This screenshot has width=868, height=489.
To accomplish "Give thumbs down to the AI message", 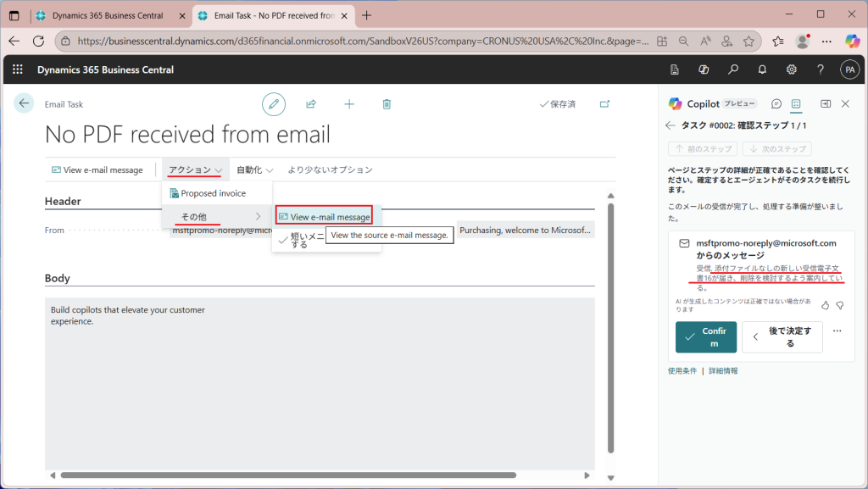I will point(840,305).
